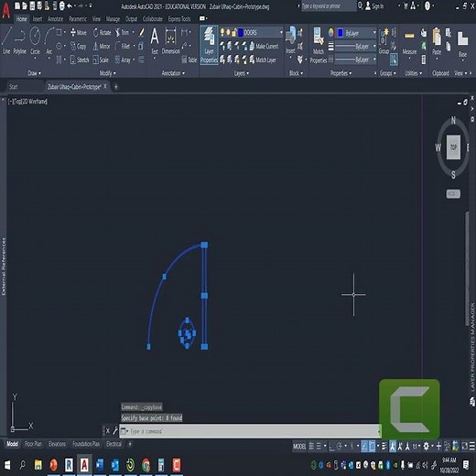Click Make Current layer button
Viewport: 476px width, 476px height.
click(x=264, y=47)
